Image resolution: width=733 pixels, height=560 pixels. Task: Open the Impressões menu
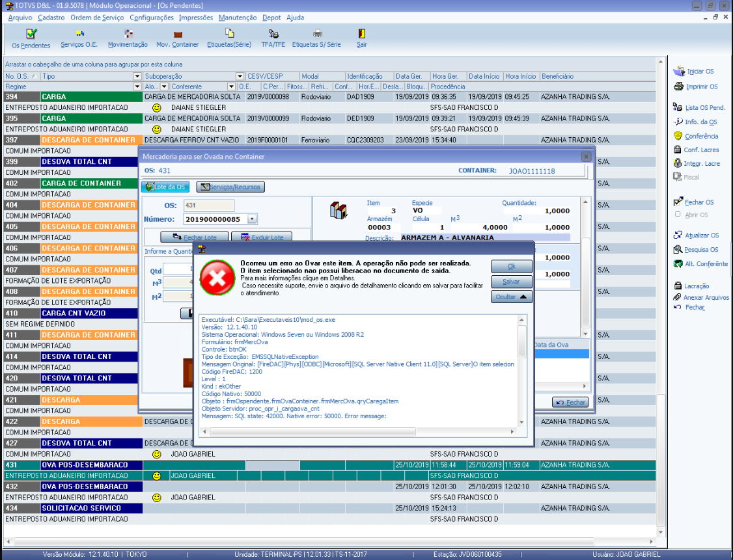click(x=196, y=18)
